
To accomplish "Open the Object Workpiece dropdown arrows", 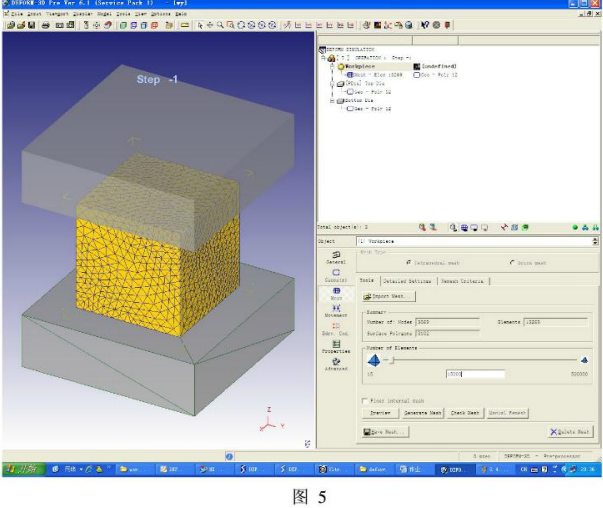I will (595, 241).
